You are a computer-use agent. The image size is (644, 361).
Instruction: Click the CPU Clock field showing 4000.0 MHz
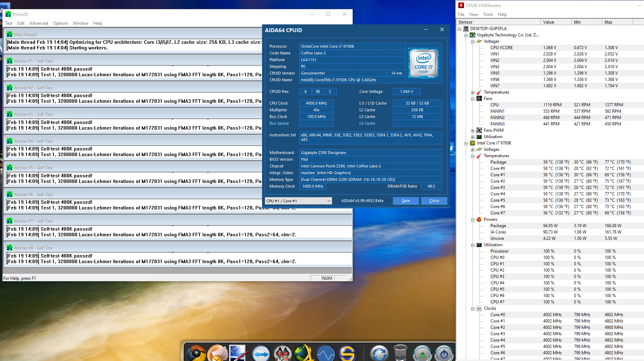tap(317, 103)
